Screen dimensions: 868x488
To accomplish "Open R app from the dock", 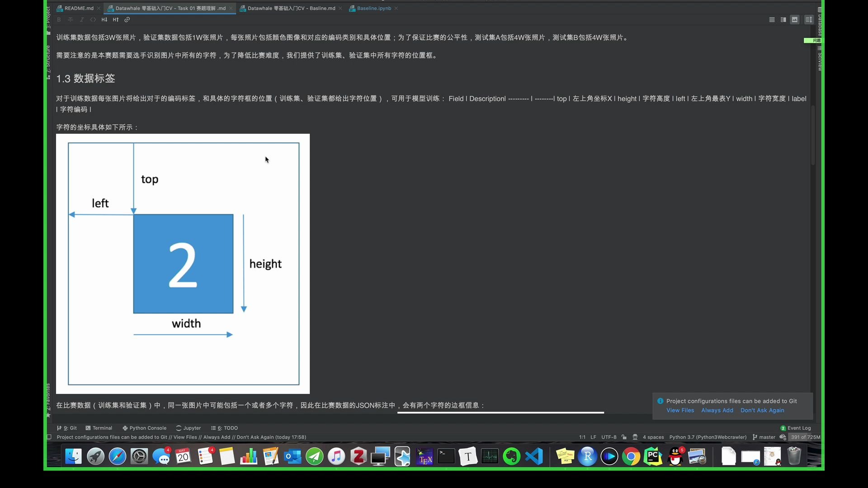I will click(x=587, y=456).
